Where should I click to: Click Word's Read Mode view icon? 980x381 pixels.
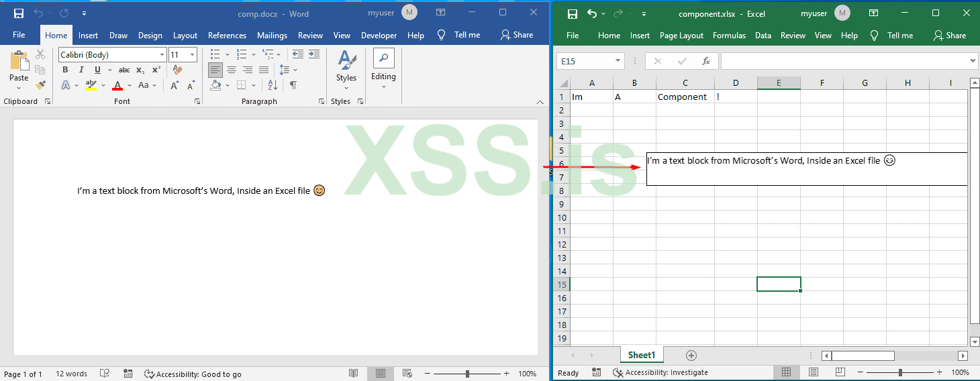coord(353,374)
